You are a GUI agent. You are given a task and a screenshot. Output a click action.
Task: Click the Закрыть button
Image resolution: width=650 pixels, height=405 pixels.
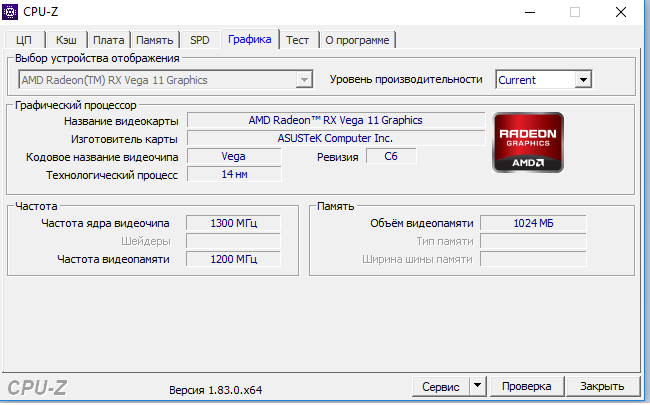(x=602, y=386)
